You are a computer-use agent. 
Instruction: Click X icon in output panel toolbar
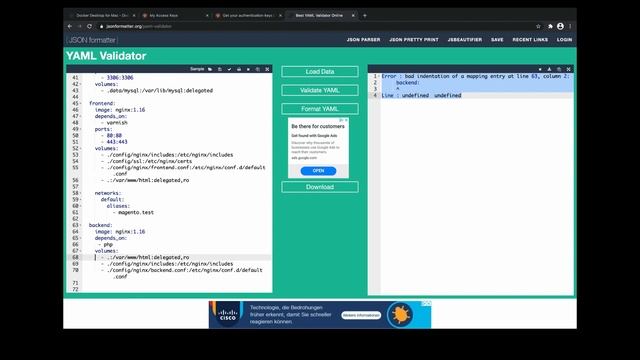point(569,69)
